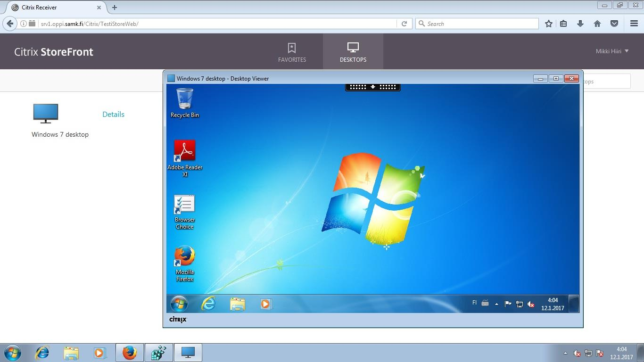Click Citrix StoreFront logo text
The image size is (644, 362).
tap(54, 52)
